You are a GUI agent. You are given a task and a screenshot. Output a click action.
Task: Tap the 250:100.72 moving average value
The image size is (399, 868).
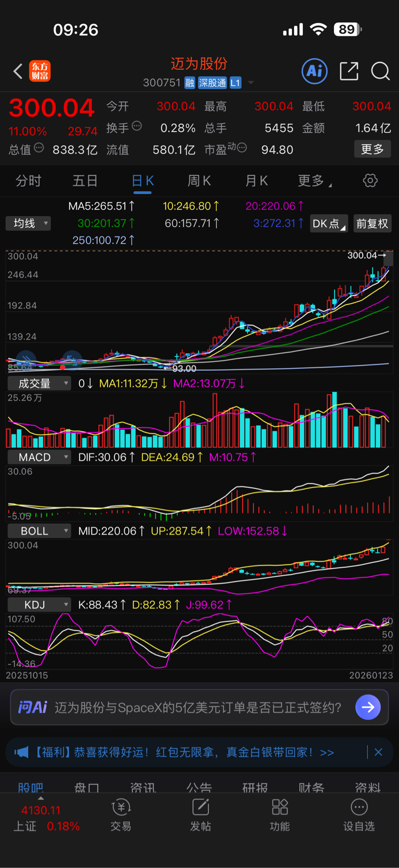[x=103, y=240]
